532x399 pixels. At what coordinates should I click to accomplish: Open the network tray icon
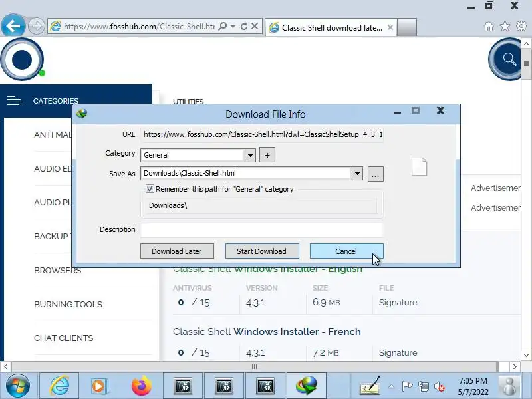tap(424, 386)
